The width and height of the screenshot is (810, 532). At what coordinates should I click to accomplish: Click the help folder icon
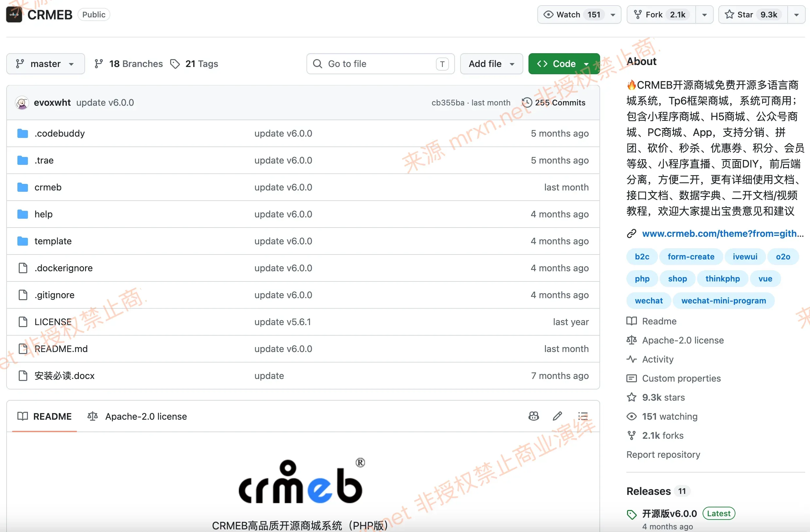(22, 214)
